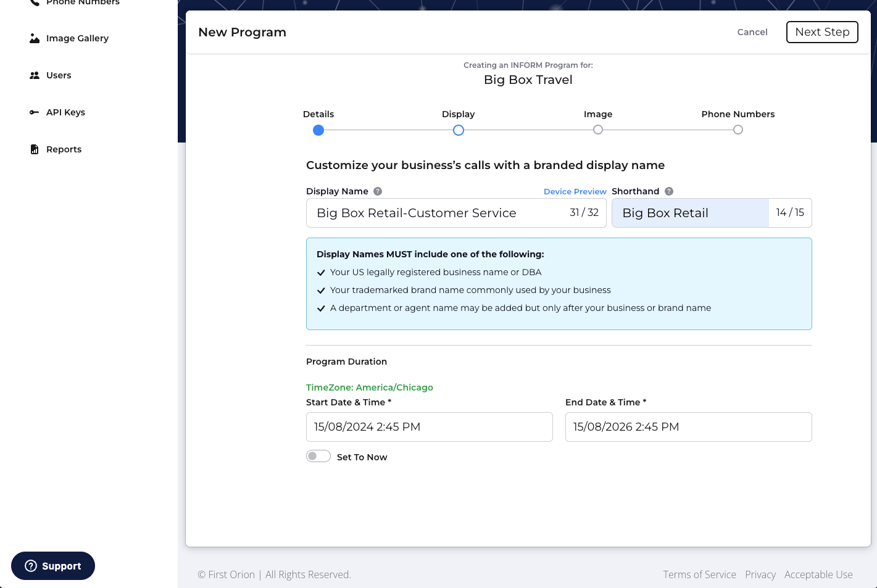Click "A department or agent name" line
The image size is (877, 588).
[x=520, y=308]
